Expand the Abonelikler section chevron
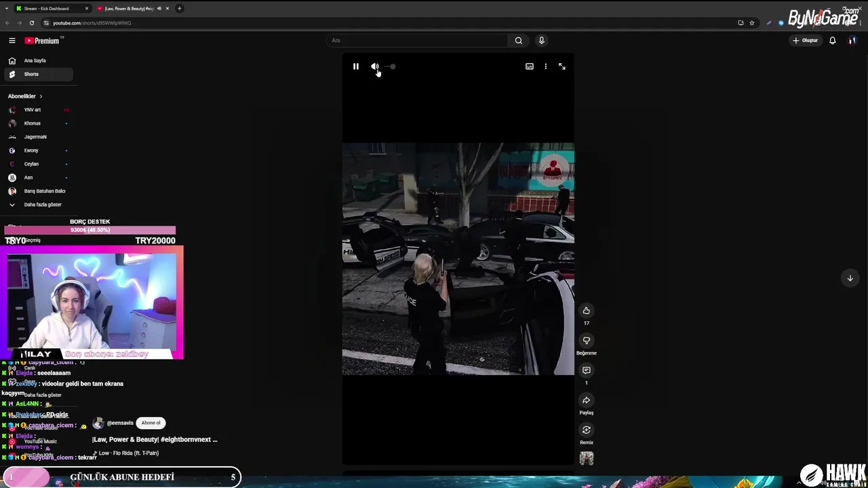Screen dimensions: 868x488 tap(41, 96)
